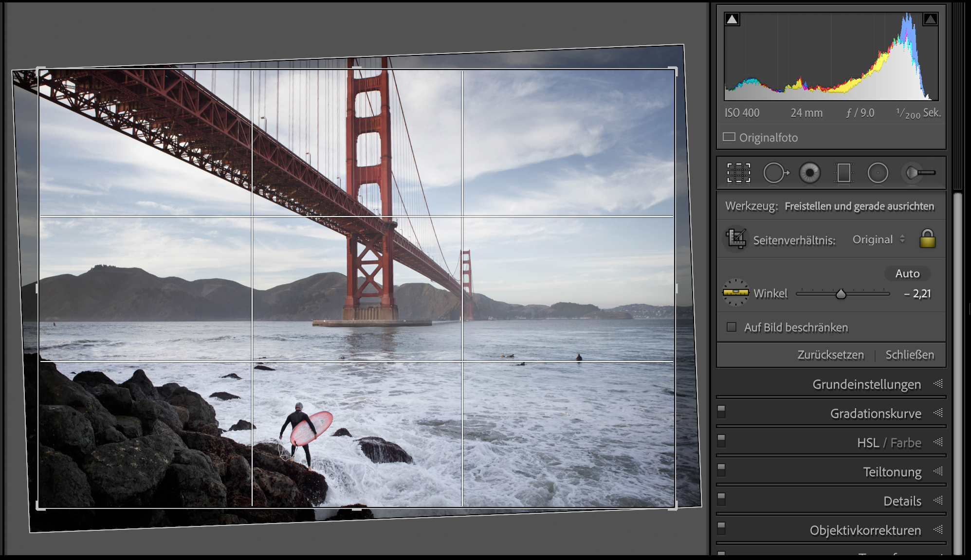Expand the Grundeinstellungen panel
This screenshot has width=971, height=560.
866,384
